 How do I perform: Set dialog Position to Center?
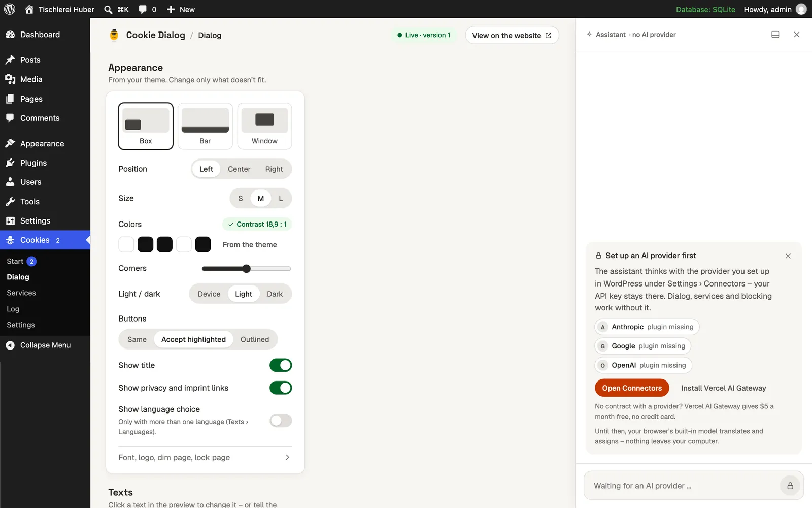point(239,169)
